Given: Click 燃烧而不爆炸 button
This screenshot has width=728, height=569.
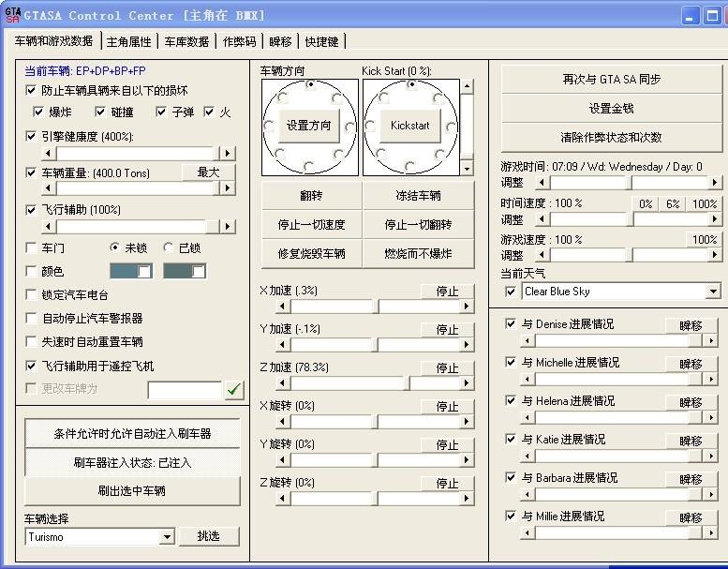Looking at the screenshot, I should 418,254.
